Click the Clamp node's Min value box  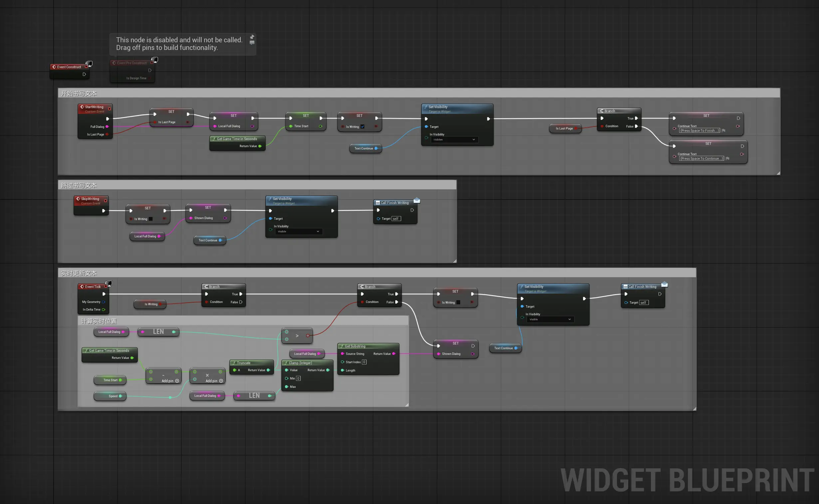tap(298, 378)
